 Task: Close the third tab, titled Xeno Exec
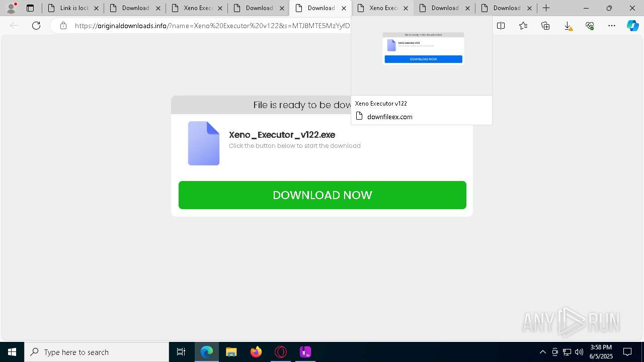[x=220, y=8]
